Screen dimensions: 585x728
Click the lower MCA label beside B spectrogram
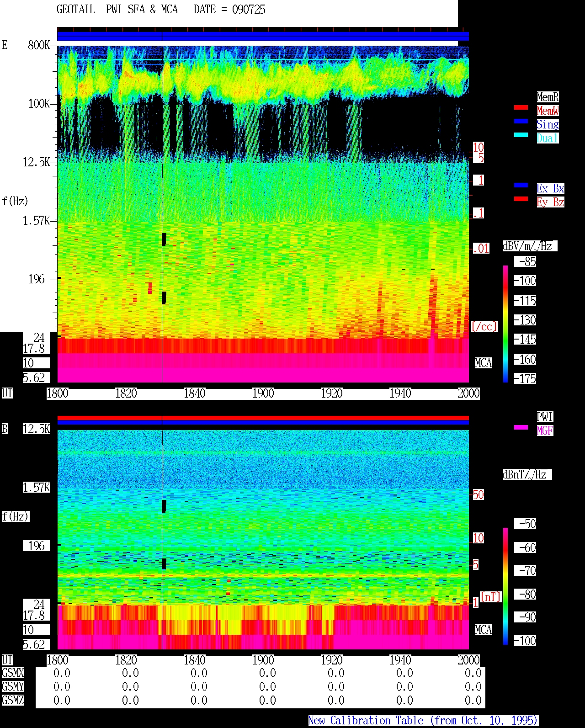[x=484, y=630]
